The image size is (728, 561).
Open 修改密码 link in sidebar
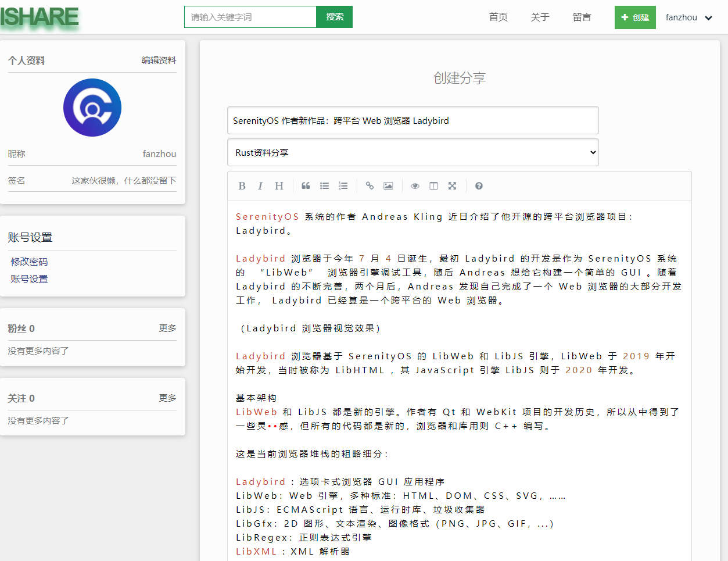pyautogui.click(x=29, y=262)
